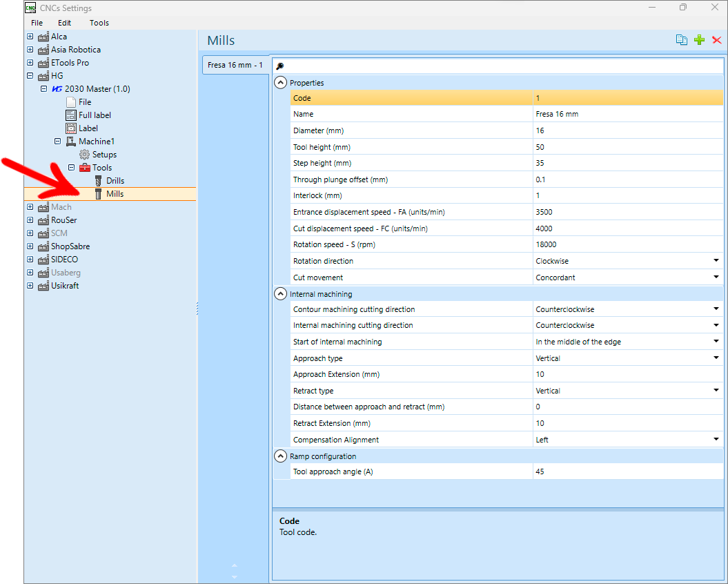Click the Mach factory icon

point(43,207)
